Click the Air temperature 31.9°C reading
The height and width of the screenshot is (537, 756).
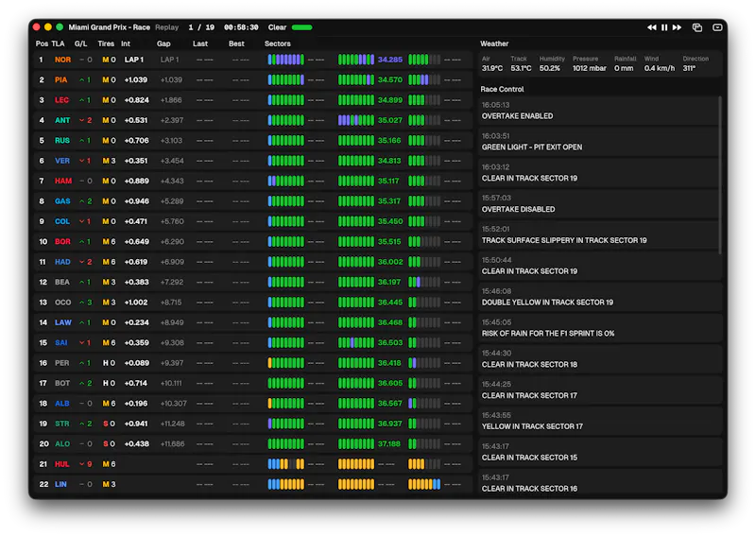(x=491, y=68)
